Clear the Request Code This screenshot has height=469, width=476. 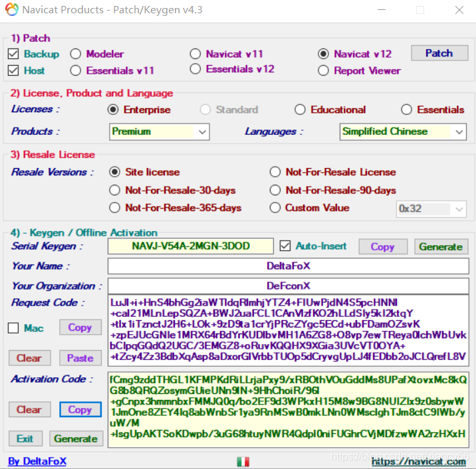point(29,358)
